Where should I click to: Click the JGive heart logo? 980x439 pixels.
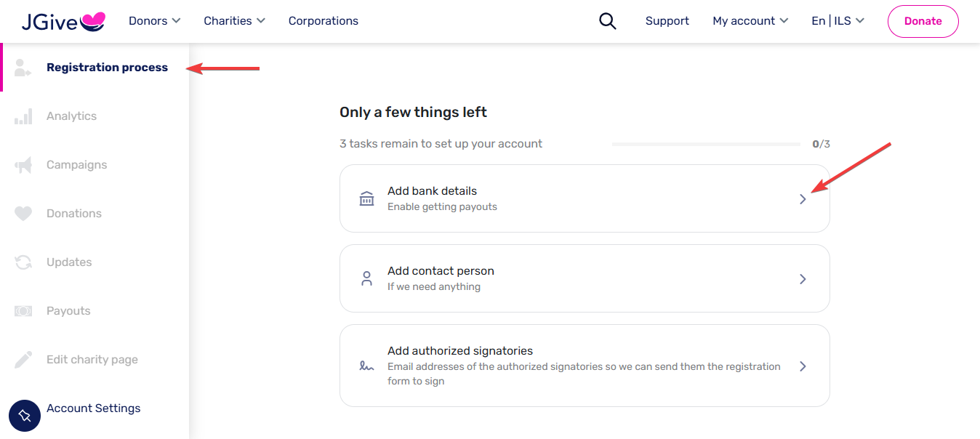click(92, 22)
